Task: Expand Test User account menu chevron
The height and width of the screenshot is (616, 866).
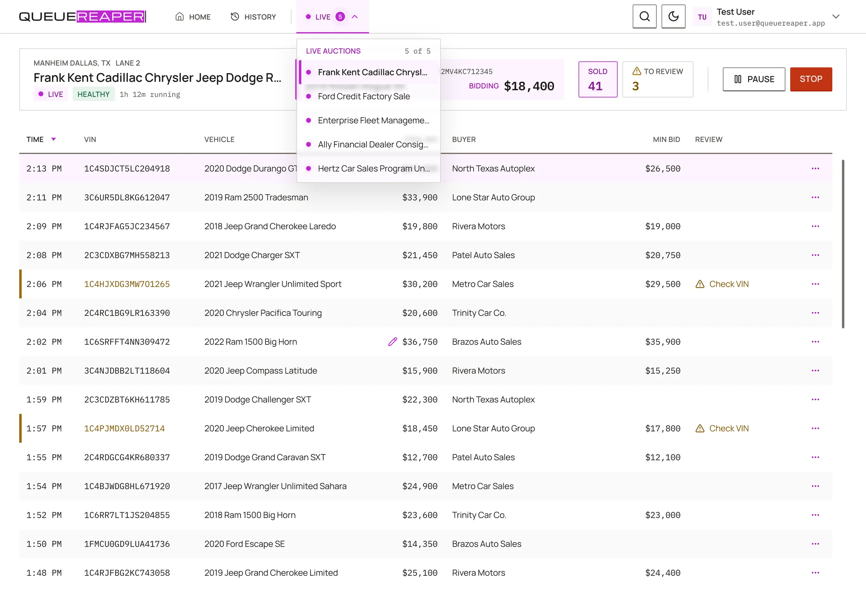Action: coord(836,17)
